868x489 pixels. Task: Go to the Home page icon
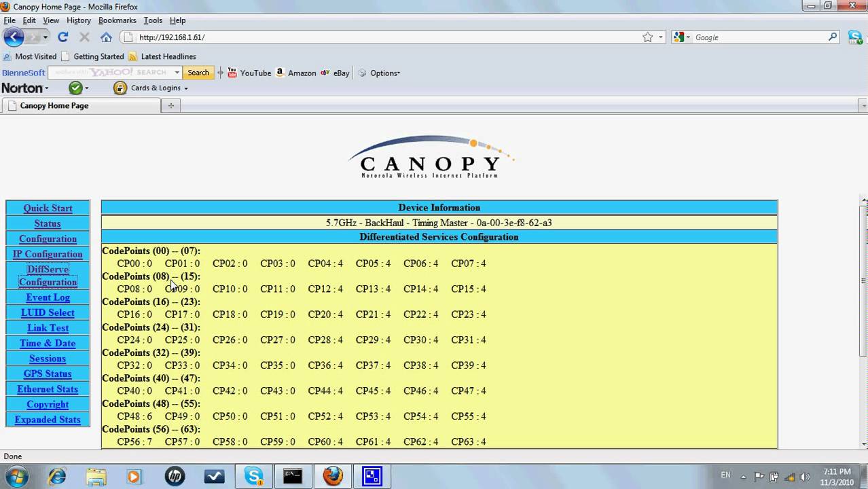click(106, 37)
